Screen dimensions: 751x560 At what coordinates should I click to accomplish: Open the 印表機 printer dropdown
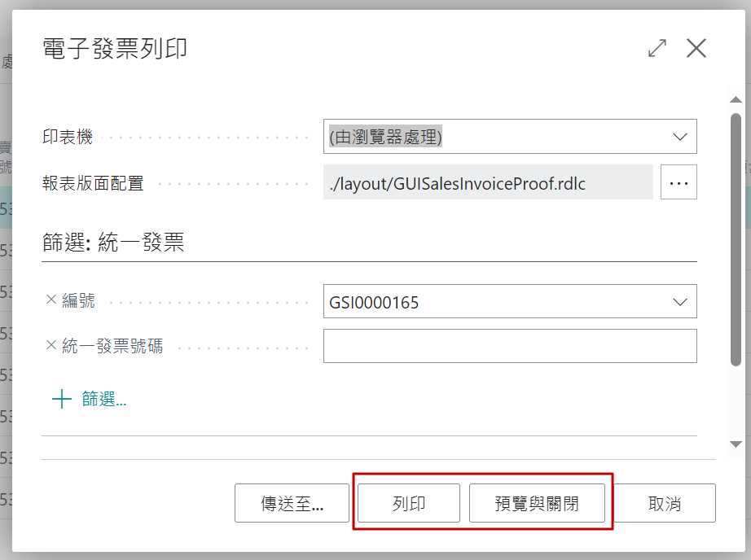click(x=679, y=137)
